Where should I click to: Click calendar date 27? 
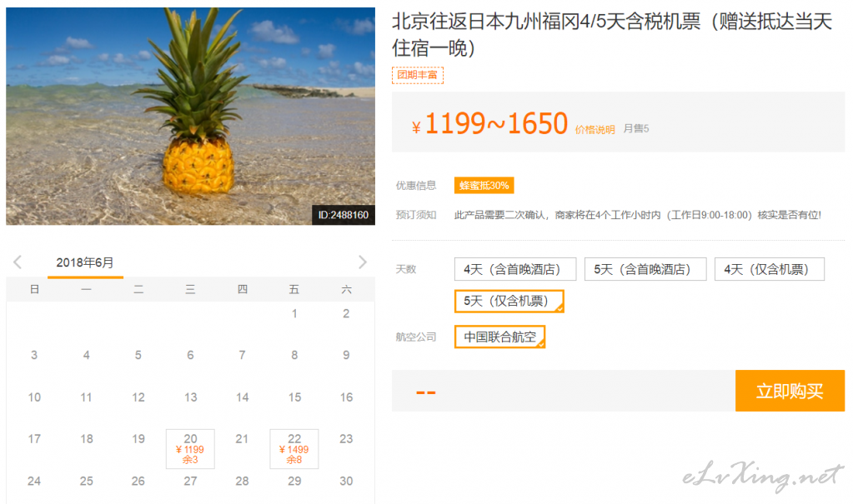[x=190, y=482]
